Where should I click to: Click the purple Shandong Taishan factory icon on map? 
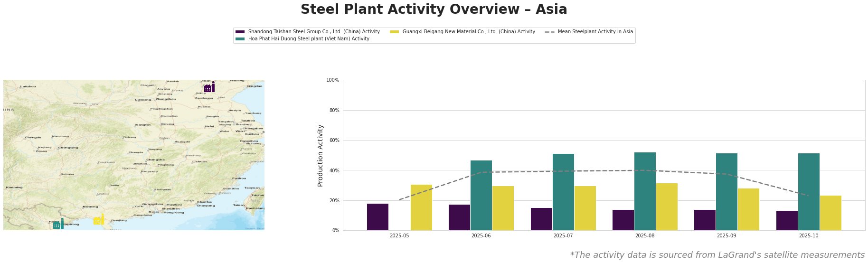pyautogui.click(x=209, y=87)
